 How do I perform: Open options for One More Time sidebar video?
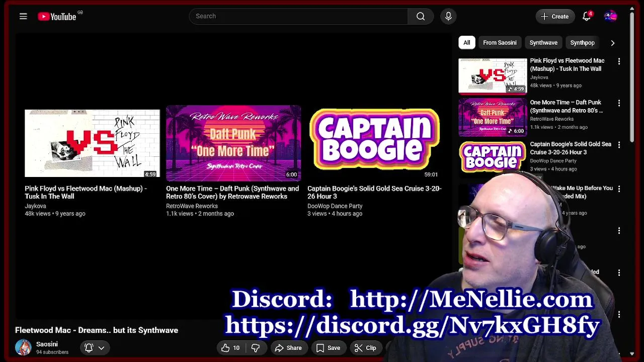(619, 103)
